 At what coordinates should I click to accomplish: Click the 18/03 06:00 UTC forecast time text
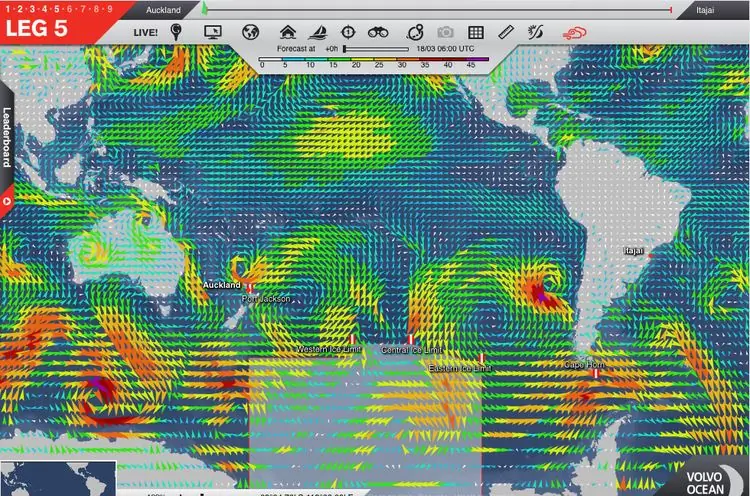click(445, 49)
